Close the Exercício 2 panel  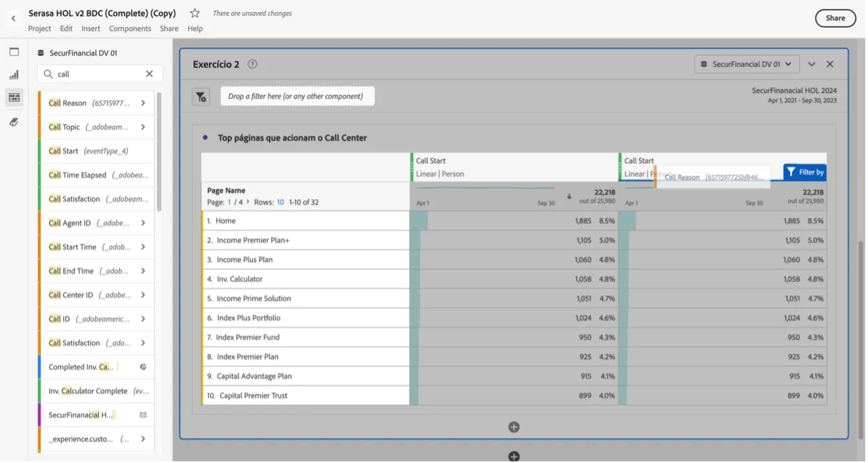pyautogui.click(x=830, y=65)
